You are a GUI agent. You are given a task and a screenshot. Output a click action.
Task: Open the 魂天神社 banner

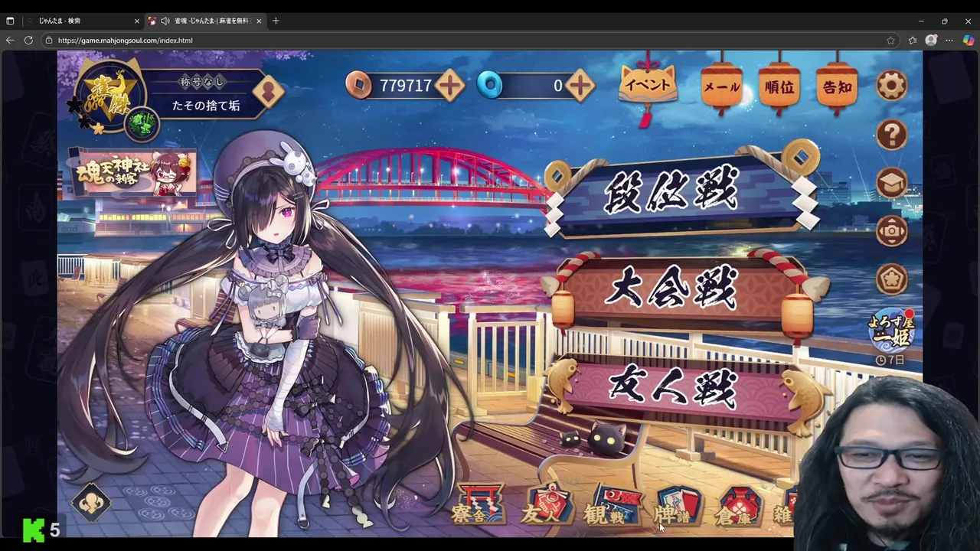(x=134, y=174)
